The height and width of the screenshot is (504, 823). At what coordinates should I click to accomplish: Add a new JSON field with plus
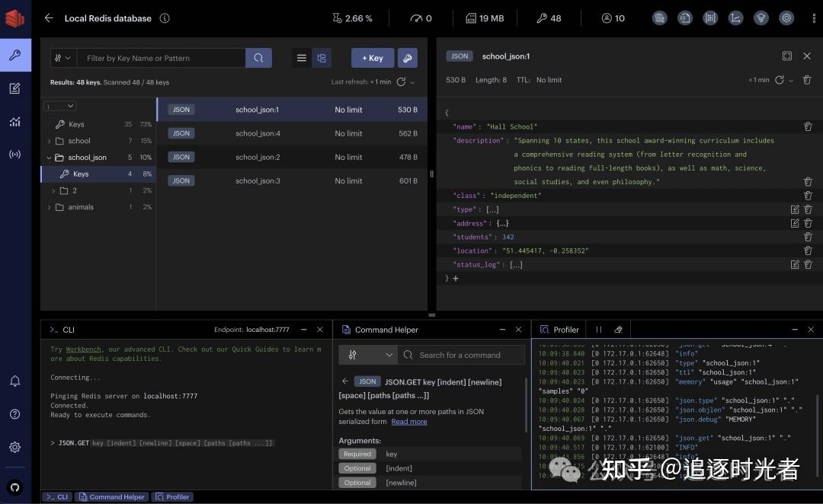tap(456, 279)
